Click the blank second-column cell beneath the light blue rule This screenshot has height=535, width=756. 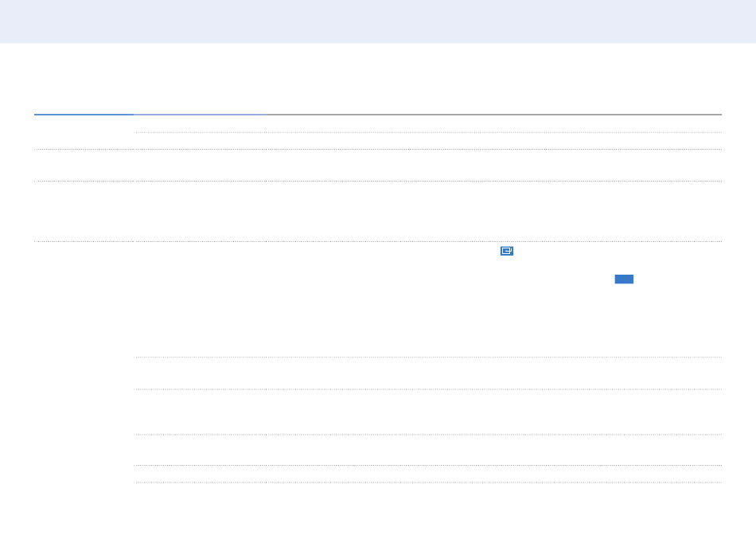200,124
